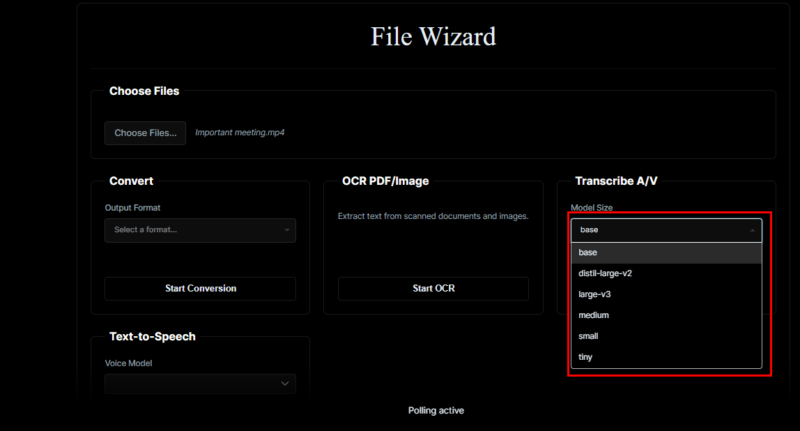800x431 pixels.
Task: Click the Choose Files... button
Action: [x=145, y=133]
